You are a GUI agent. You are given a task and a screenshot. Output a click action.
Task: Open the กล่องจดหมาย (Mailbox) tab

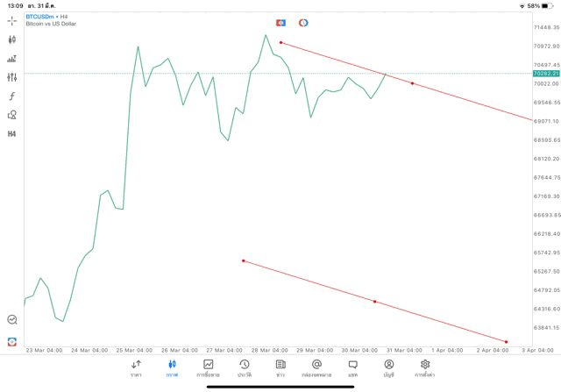(x=316, y=367)
